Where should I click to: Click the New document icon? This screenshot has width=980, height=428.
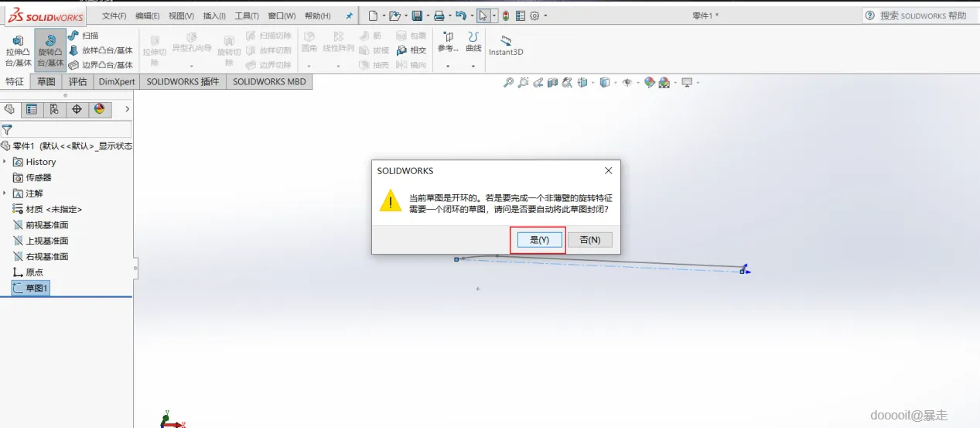(x=374, y=15)
